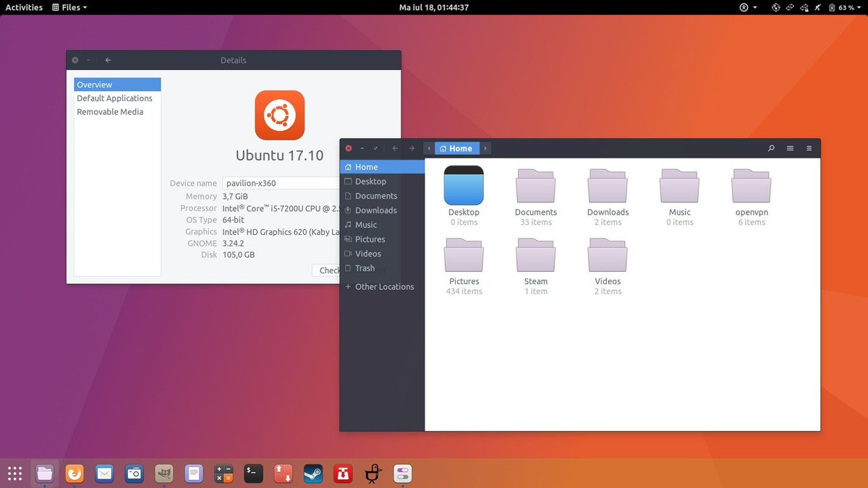Launch Firefox from the dock

click(x=75, y=474)
